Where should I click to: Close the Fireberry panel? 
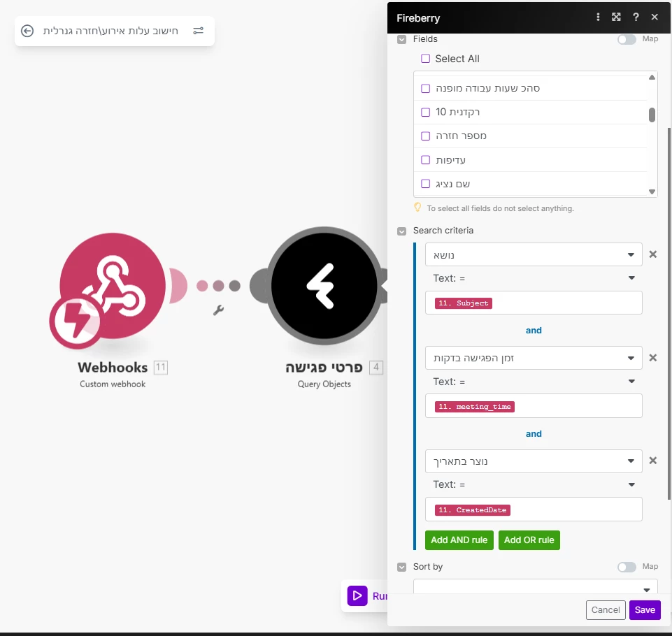[x=655, y=17]
